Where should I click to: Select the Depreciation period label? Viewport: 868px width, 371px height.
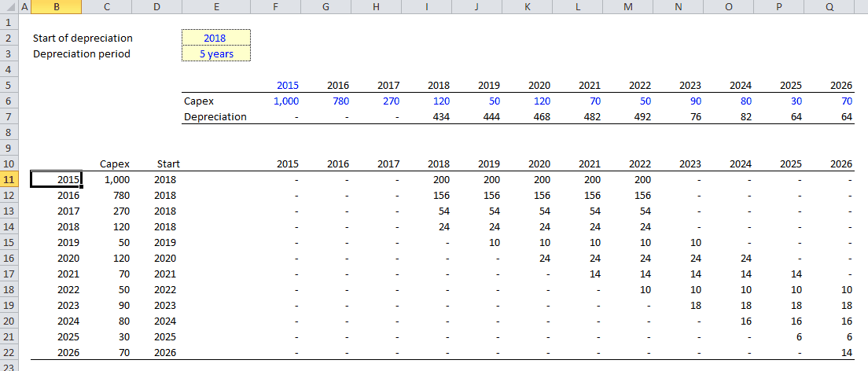82,53
